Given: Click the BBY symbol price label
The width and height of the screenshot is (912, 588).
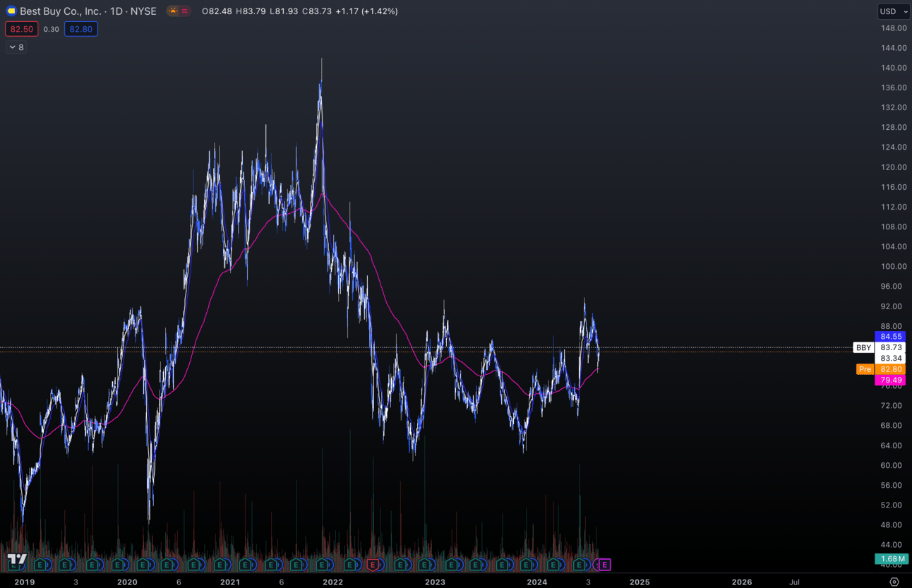Looking at the screenshot, I should [863, 347].
